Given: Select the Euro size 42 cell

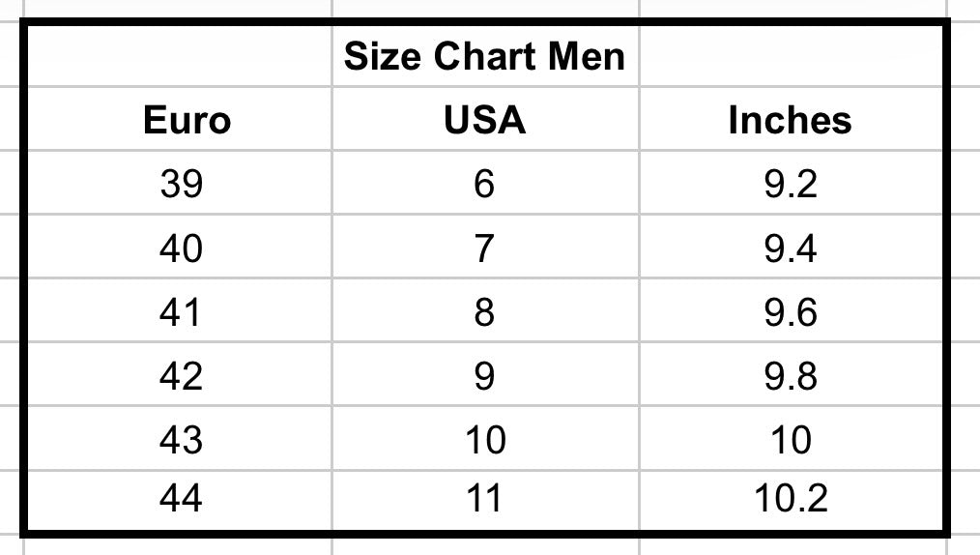Looking at the screenshot, I should [x=181, y=375].
